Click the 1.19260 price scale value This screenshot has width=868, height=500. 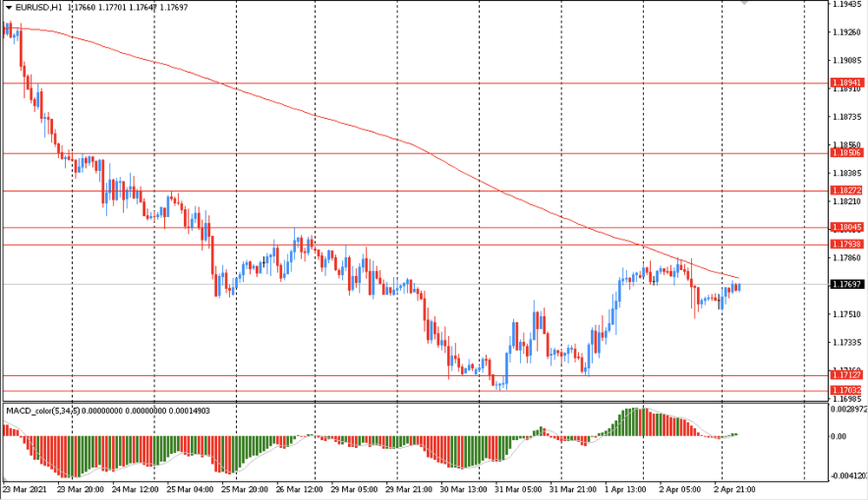click(x=847, y=32)
